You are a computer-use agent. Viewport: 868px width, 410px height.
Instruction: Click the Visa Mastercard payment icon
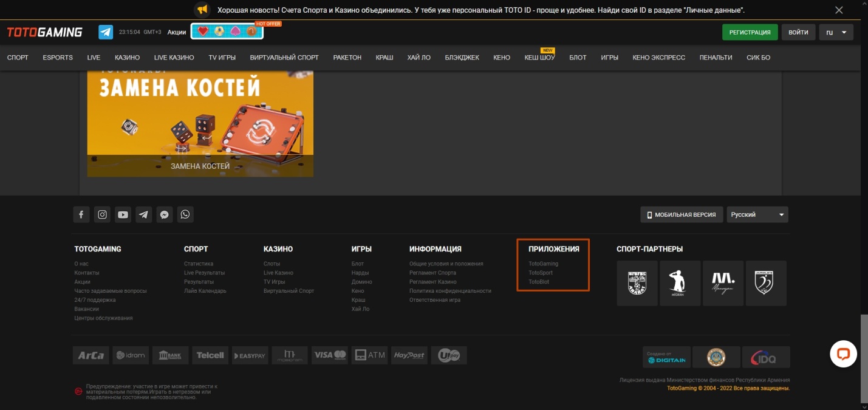point(330,355)
